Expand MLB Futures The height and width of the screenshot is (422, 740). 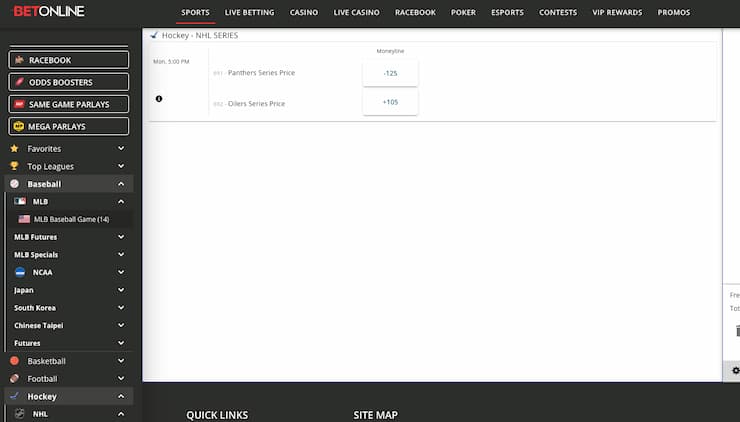click(x=121, y=236)
